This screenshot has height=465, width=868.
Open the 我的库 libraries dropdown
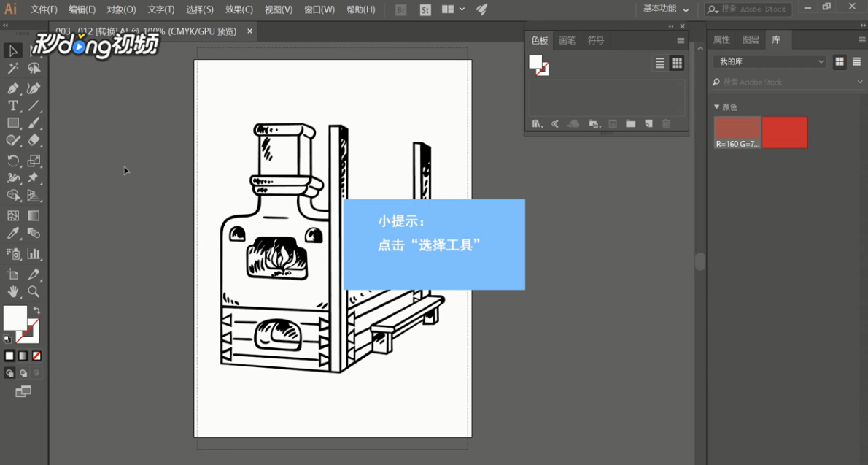click(768, 63)
